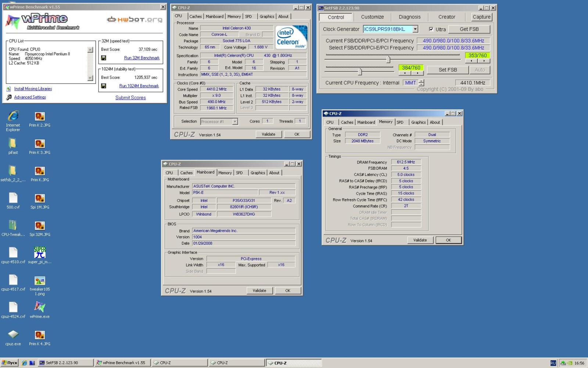
Task: Click Validate in the CPU-Z Memory window
Action: click(x=420, y=240)
